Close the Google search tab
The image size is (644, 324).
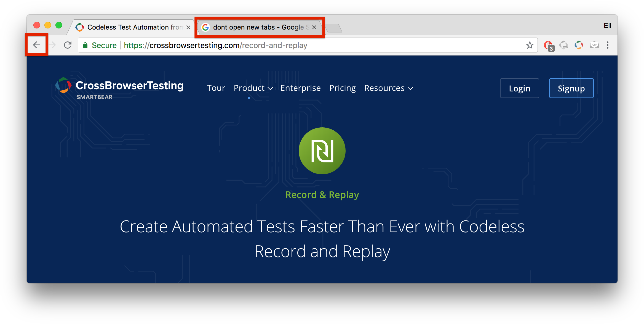(314, 27)
